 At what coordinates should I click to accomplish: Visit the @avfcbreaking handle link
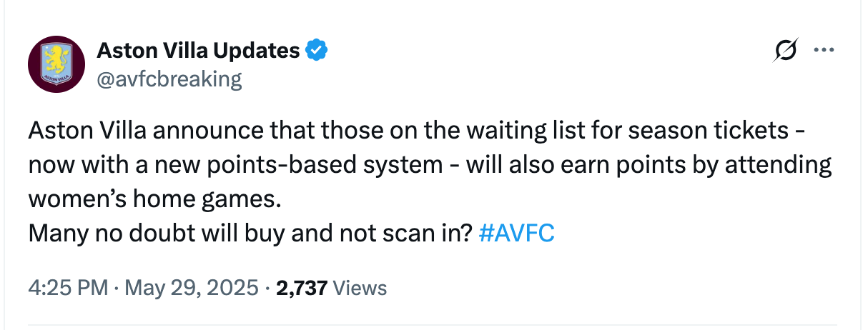[x=169, y=79]
